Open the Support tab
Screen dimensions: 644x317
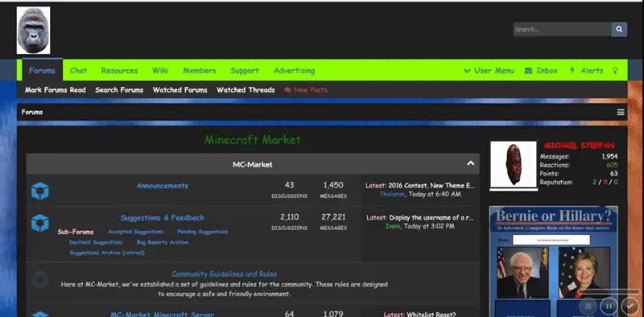click(245, 71)
